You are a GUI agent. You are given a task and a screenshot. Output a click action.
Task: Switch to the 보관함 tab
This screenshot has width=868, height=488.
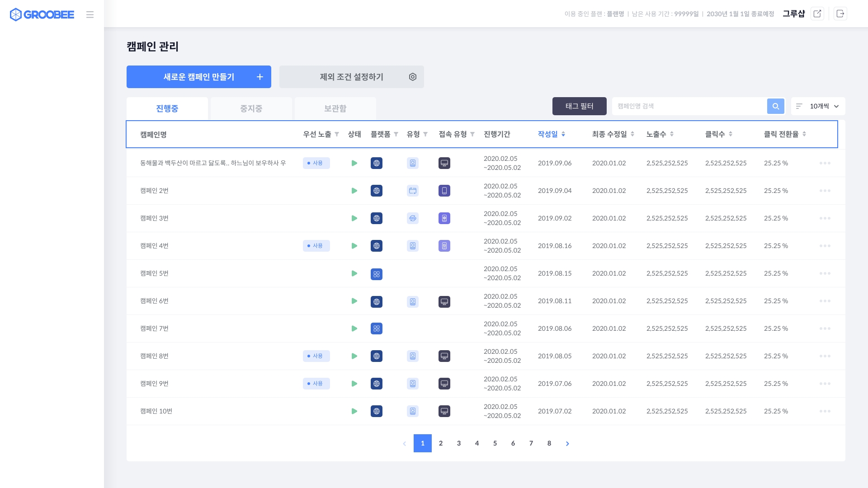tap(335, 108)
